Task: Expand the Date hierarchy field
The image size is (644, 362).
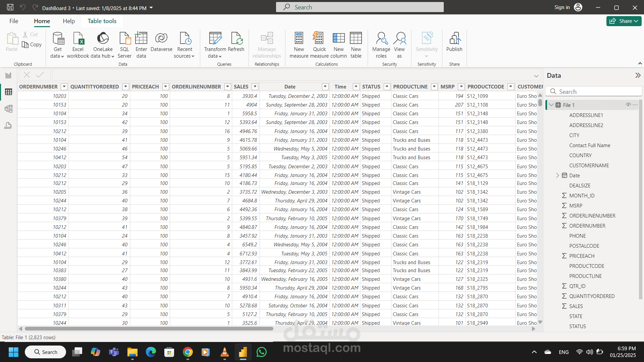Action: click(x=557, y=175)
